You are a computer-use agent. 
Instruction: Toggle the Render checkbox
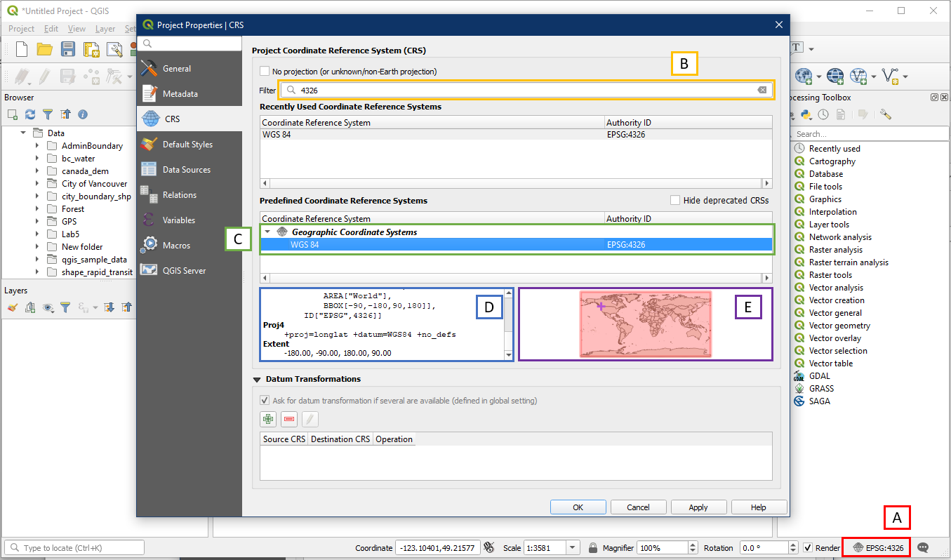point(808,548)
